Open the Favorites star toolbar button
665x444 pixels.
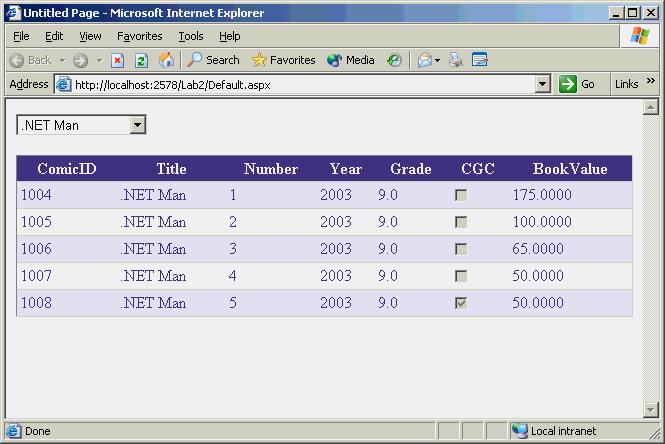[283, 60]
